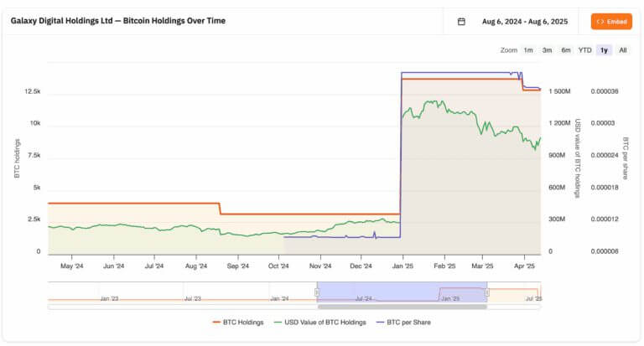Click the Jan '25 x-axis label
Screen dimensions: 644x346
pos(402,266)
